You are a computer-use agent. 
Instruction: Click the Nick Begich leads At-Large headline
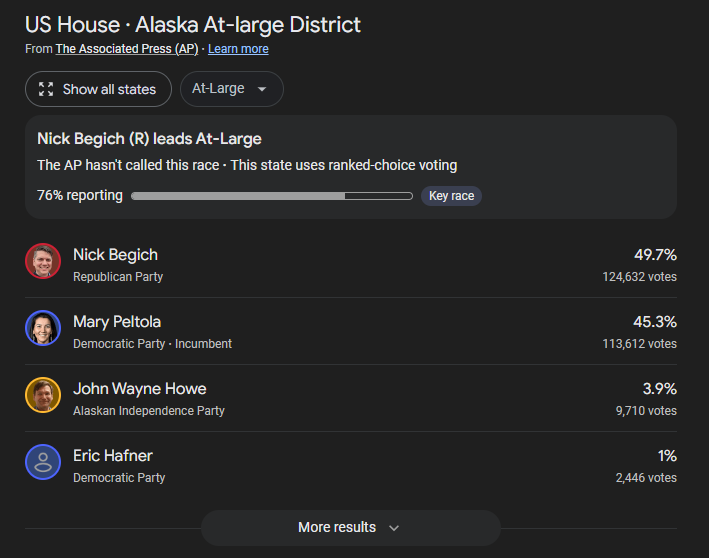pos(149,138)
